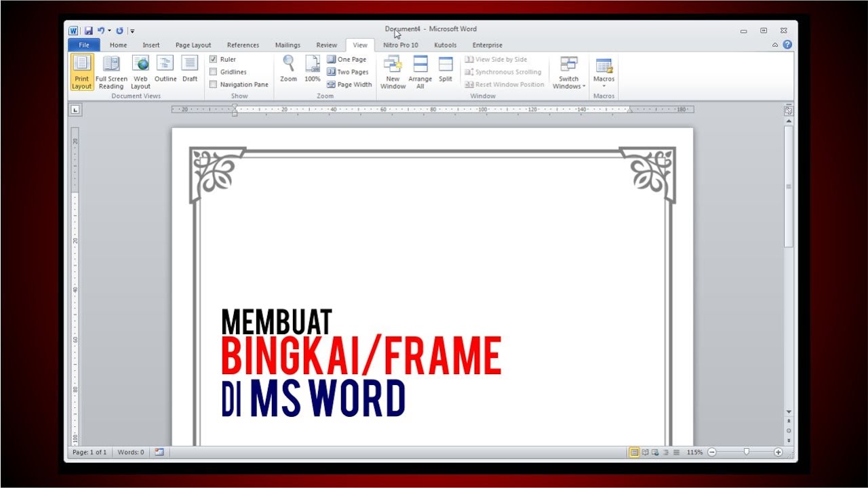The image size is (868, 488).
Task: Open the Word application icon menu
Action: click(x=73, y=30)
